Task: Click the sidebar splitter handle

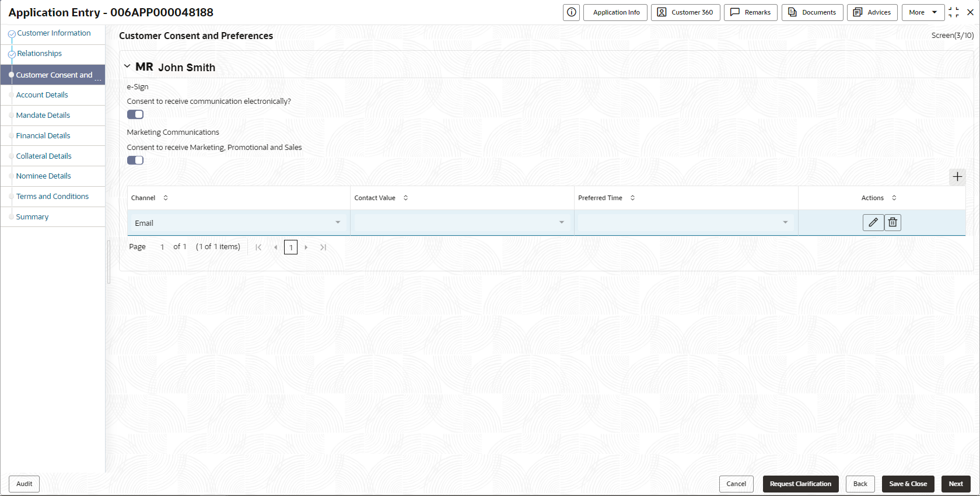Action: click(108, 261)
